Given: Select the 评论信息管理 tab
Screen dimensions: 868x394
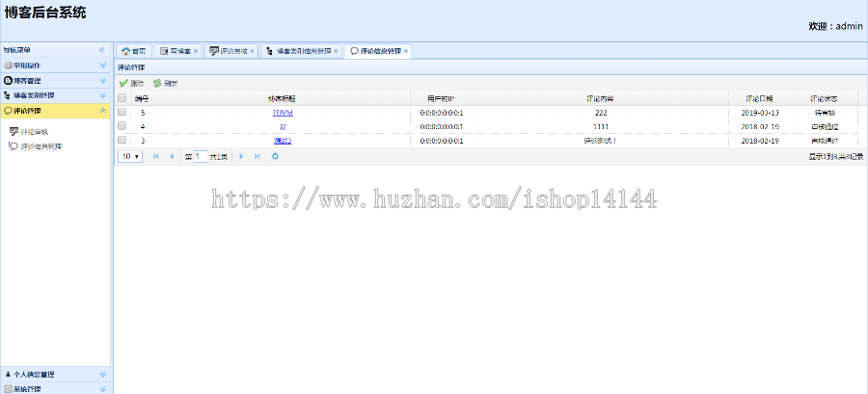Looking at the screenshot, I should [376, 51].
